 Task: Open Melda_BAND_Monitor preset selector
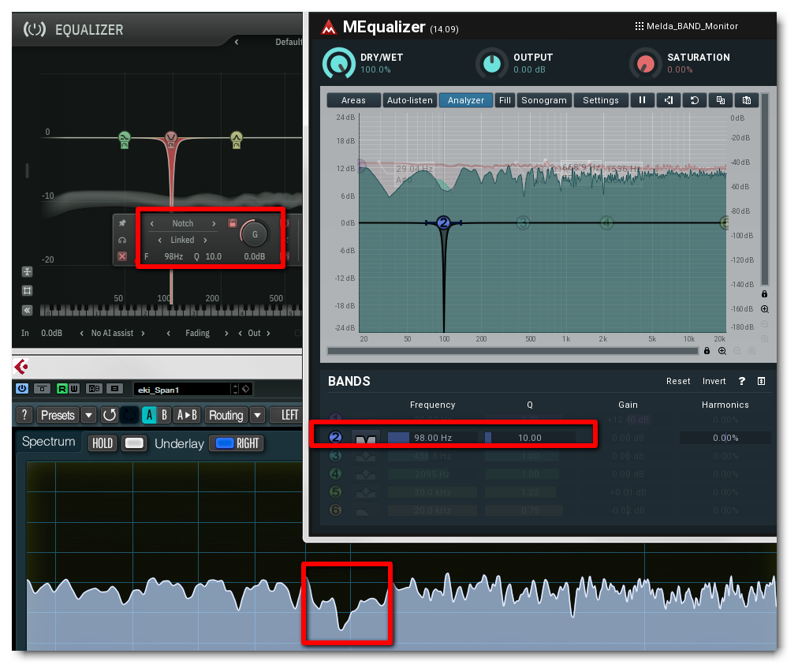pyautogui.click(x=687, y=26)
